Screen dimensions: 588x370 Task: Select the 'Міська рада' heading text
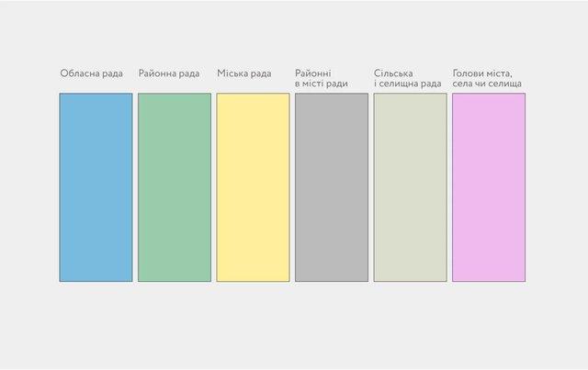[x=244, y=73]
